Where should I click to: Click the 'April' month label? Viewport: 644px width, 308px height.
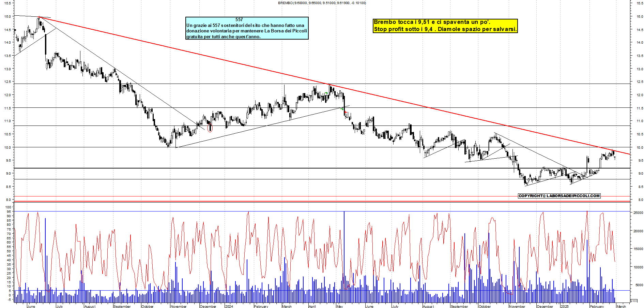pyautogui.click(x=312, y=306)
